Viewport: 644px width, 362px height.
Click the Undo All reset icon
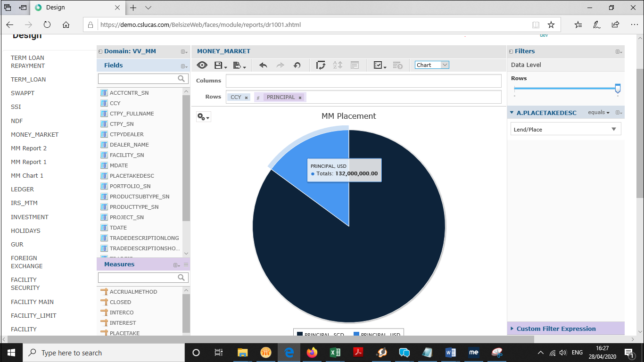(297, 66)
